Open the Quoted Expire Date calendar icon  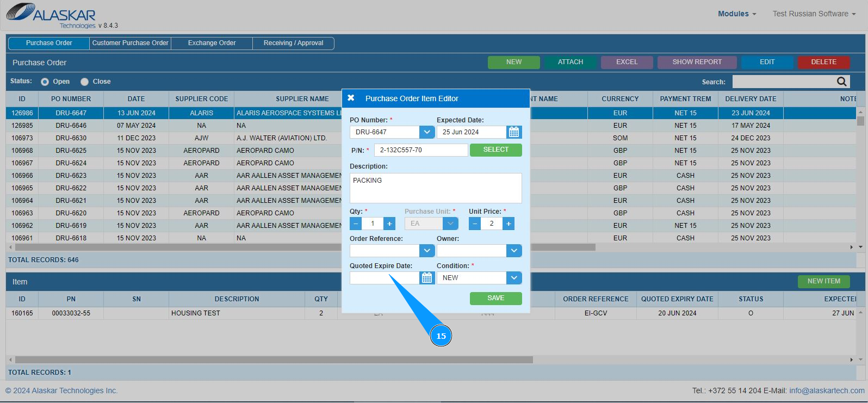pyautogui.click(x=427, y=278)
